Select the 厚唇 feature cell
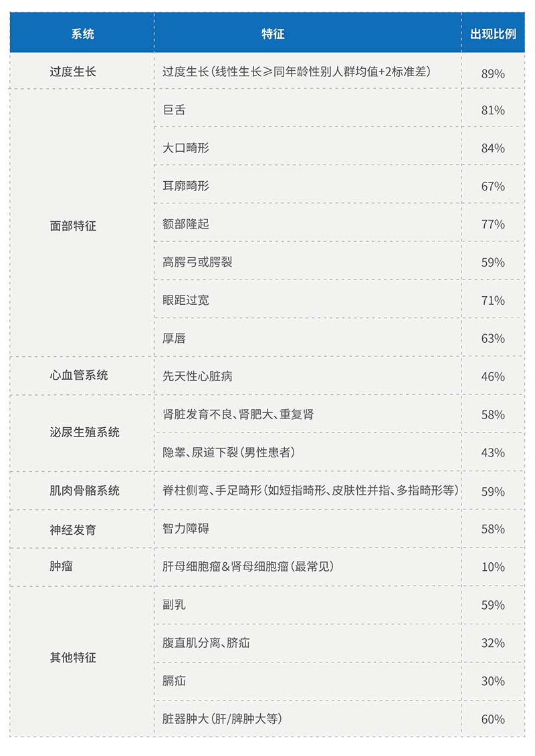This screenshot has width=535, height=756. pyautogui.click(x=175, y=338)
